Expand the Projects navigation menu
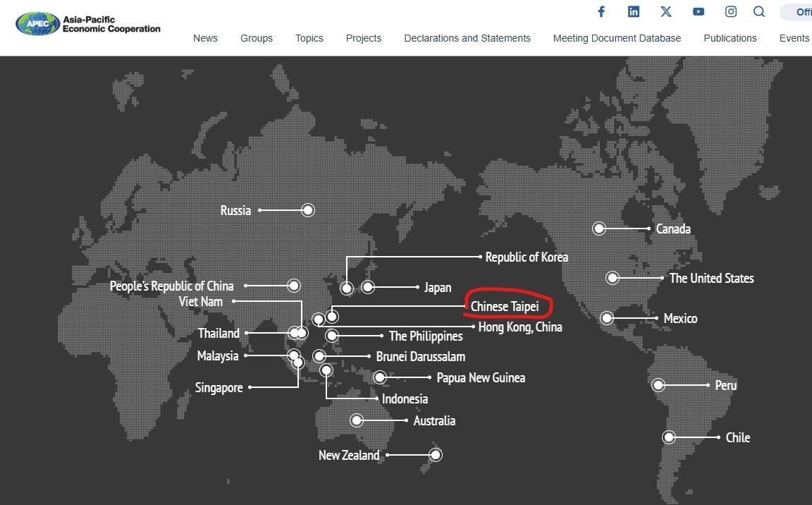This screenshot has width=812, height=505. 364,38
